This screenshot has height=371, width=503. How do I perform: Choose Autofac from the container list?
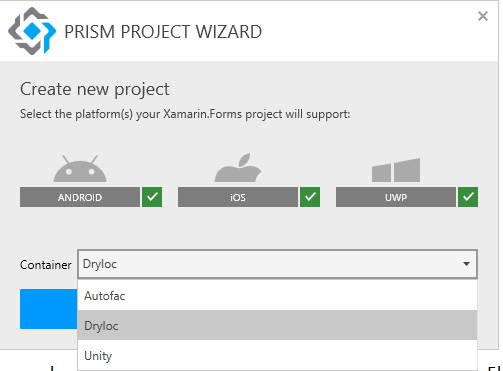tap(277, 296)
